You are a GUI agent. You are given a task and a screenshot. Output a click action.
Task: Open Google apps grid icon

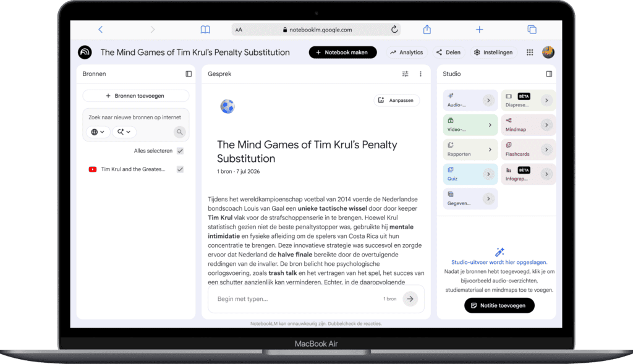click(530, 53)
